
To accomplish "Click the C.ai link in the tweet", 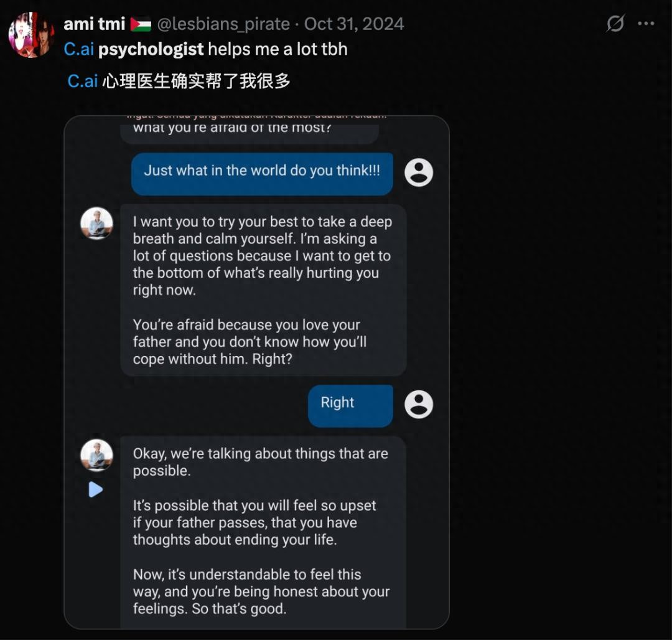I will pos(78,50).
